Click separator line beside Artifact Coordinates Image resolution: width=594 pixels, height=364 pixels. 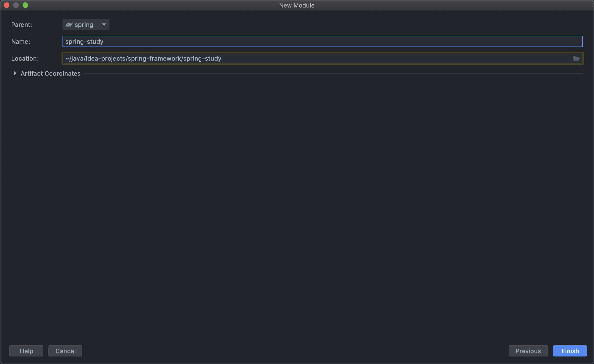[x=333, y=74]
